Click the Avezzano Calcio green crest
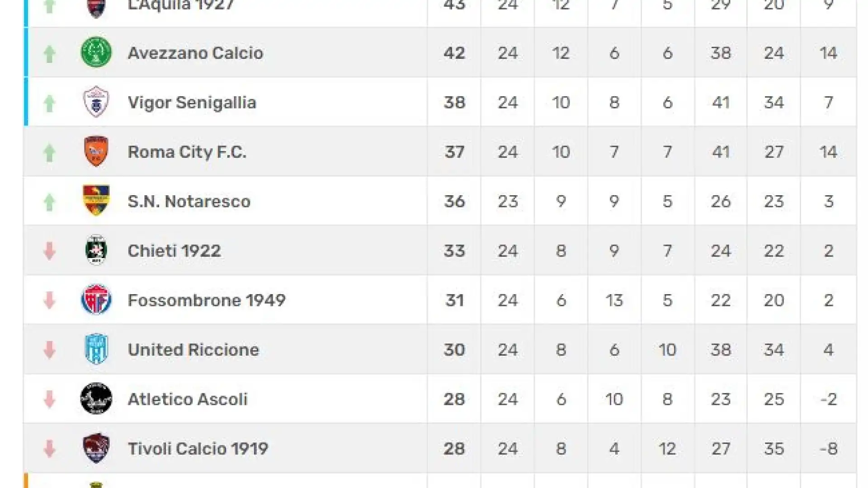Viewport: 868px width, 488px height. coord(96,52)
